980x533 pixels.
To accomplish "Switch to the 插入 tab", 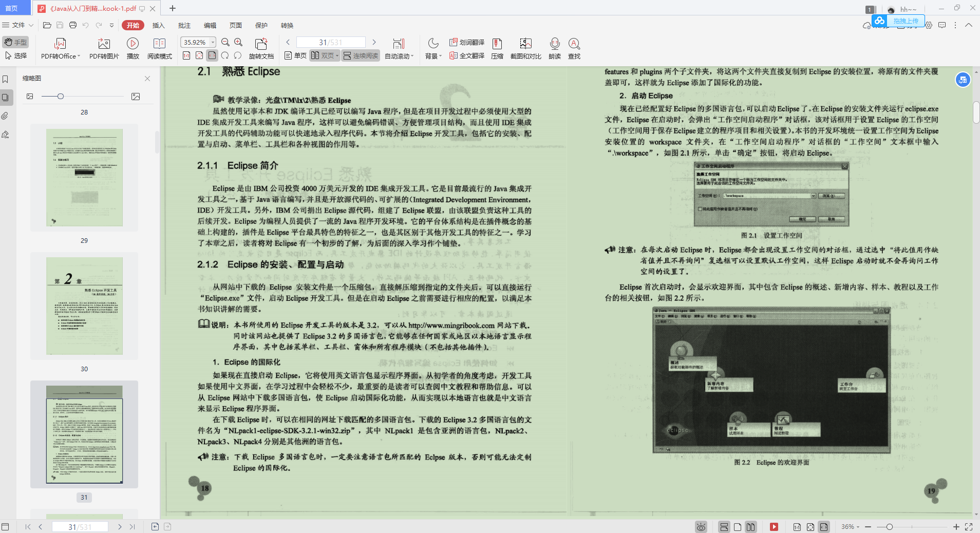I will (159, 25).
